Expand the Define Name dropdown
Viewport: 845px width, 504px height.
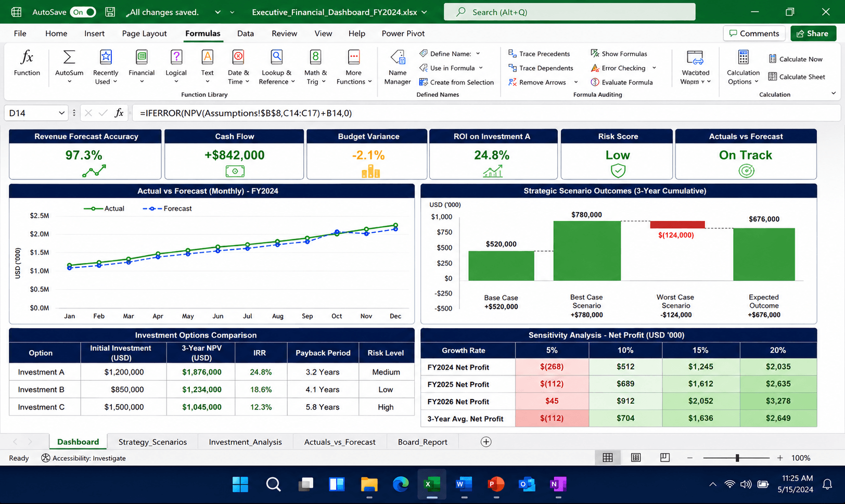point(478,54)
